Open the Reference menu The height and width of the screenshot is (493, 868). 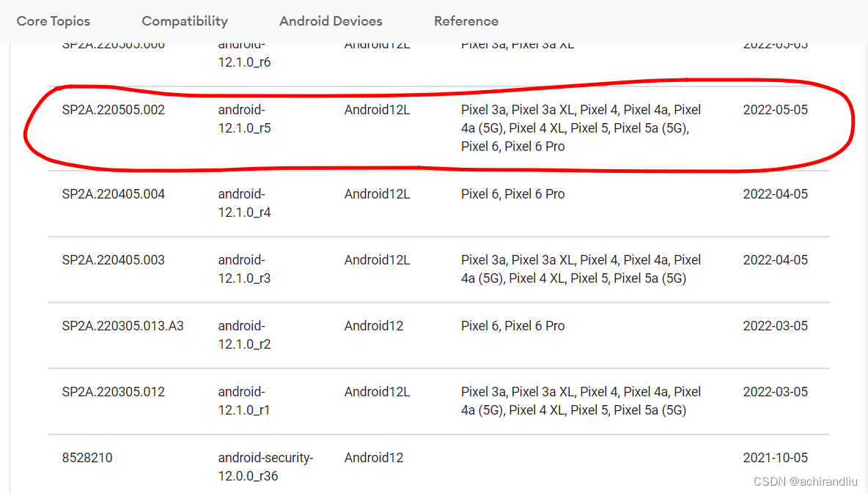click(x=466, y=21)
